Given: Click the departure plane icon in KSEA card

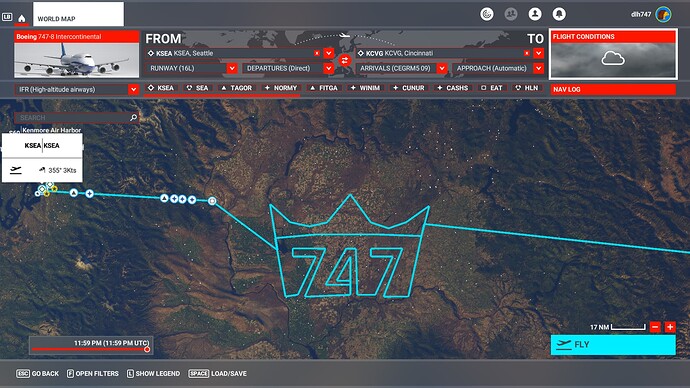Looking at the screenshot, I should pos(16,170).
